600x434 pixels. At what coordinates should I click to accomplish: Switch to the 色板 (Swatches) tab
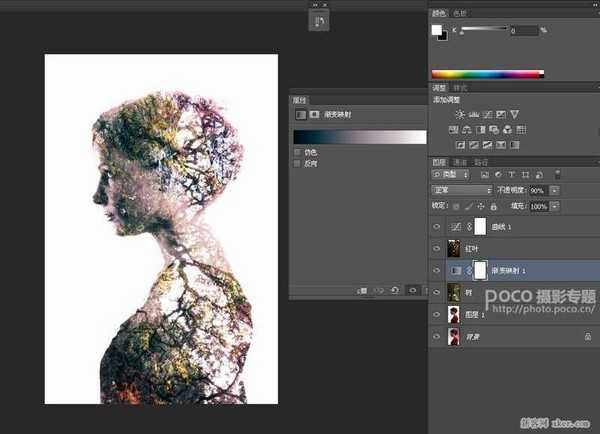460,13
